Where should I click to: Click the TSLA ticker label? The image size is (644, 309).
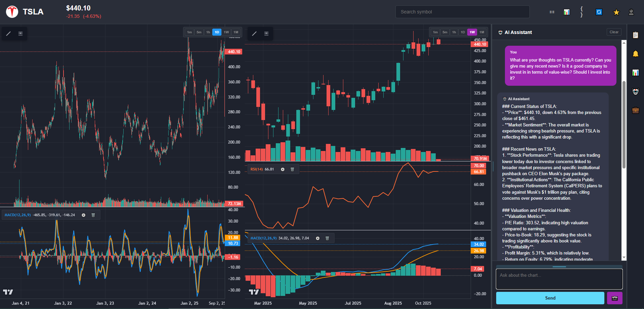[x=33, y=12]
